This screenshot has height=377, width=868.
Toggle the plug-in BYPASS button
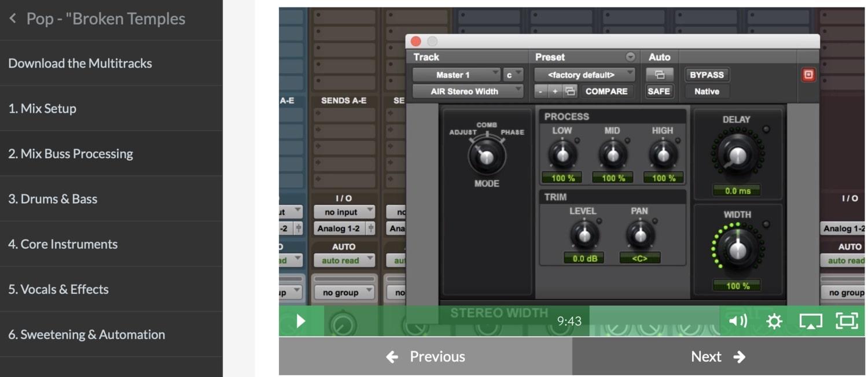tap(707, 75)
